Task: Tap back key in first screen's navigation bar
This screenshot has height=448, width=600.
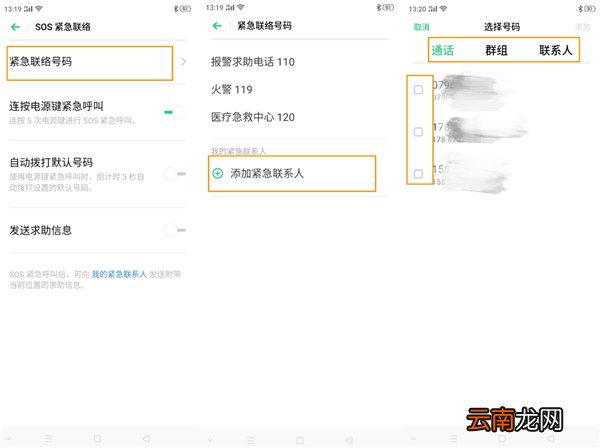Action: click(x=146, y=438)
